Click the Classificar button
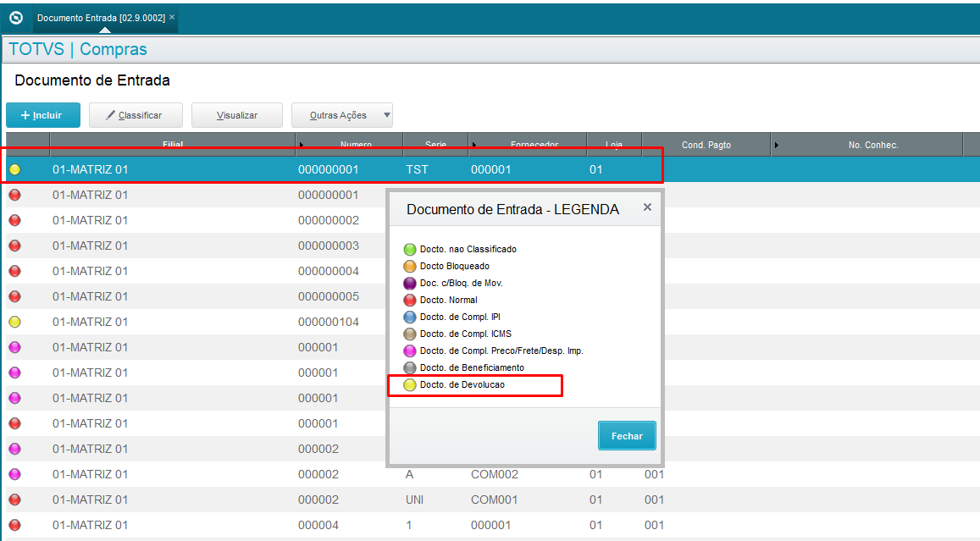The height and width of the screenshot is (541, 980). (x=136, y=115)
